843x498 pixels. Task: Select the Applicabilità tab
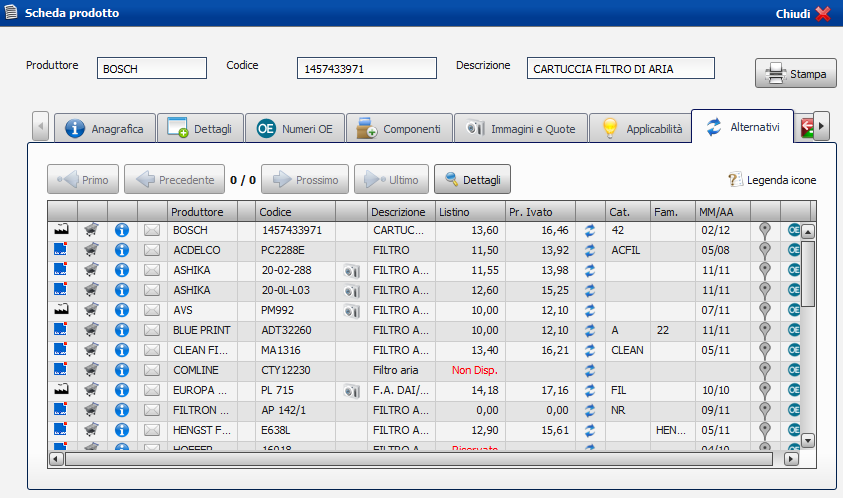(641, 129)
